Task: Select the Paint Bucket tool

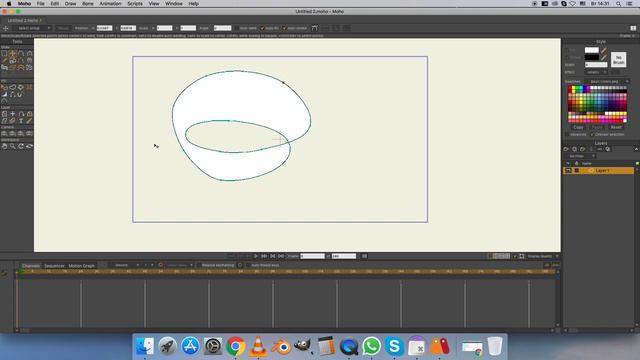Action: 21,87
